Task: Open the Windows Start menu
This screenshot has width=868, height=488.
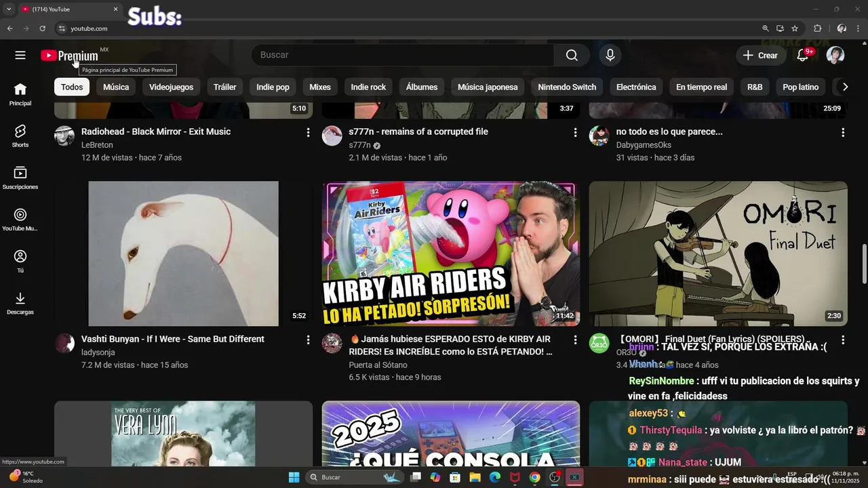Action: click(x=294, y=477)
